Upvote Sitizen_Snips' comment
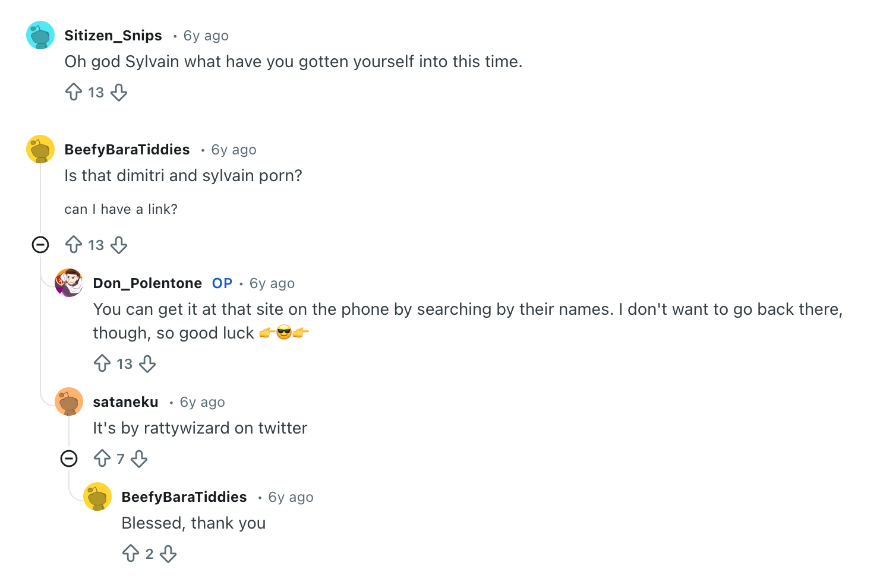The height and width of the screenshot is (588, 883). 74,92
